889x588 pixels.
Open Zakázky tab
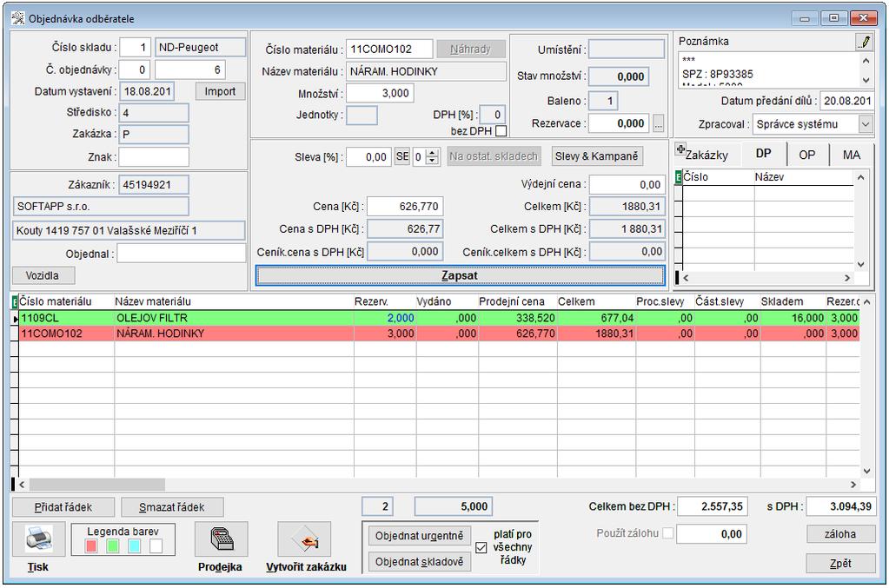(707, 155)
